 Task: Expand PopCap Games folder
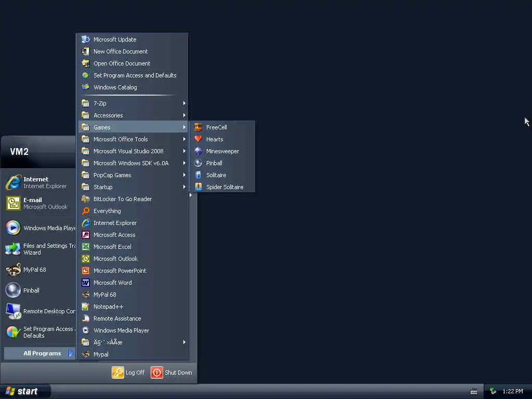pos(133,175)
